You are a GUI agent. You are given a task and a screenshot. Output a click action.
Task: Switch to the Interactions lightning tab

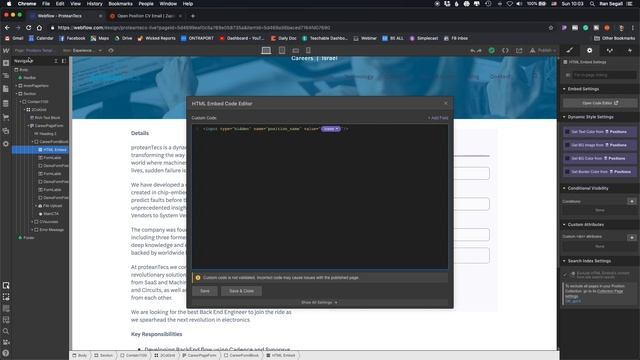629,50
